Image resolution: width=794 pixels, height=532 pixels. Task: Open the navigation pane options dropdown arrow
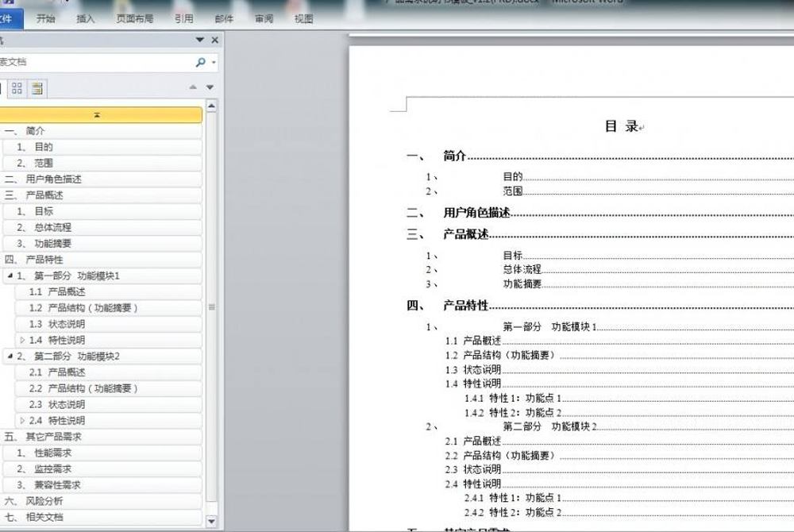[x=199, y=40]
